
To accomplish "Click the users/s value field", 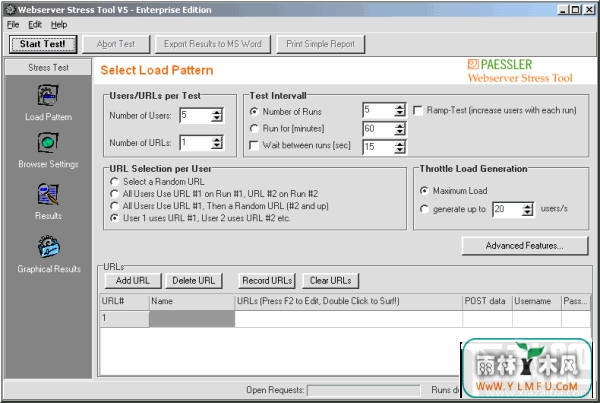I will pos(507,209).
